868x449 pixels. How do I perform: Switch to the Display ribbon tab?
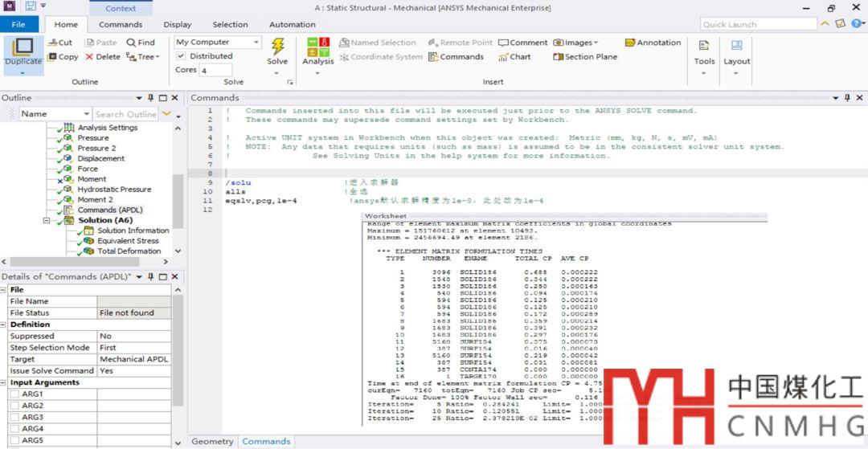(178, 24)
